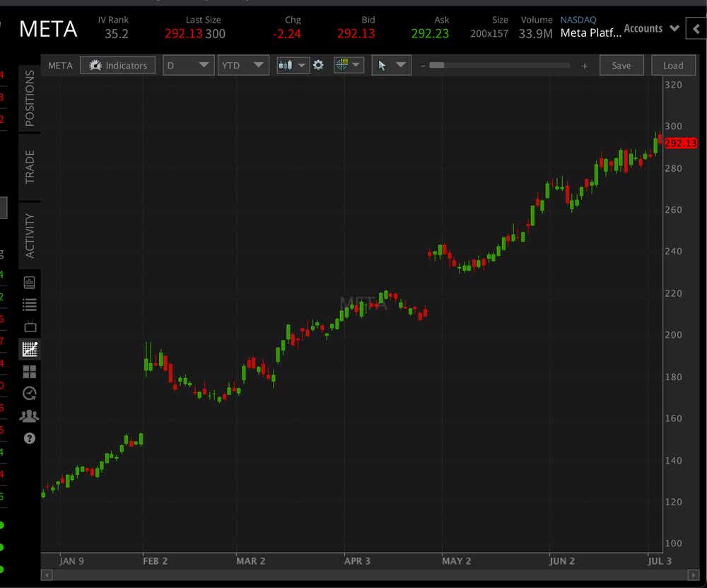
Task: Click the zoom in plus sign
Action: click(x=585, y=66)
